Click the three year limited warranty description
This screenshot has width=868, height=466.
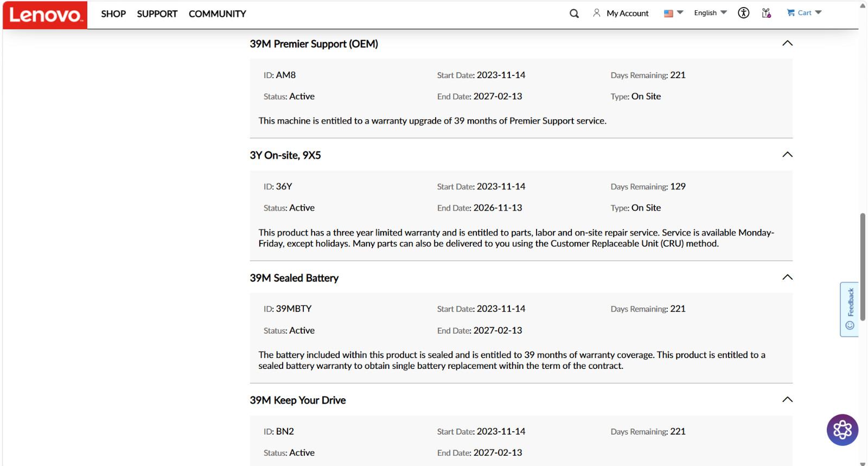(516, 238)
